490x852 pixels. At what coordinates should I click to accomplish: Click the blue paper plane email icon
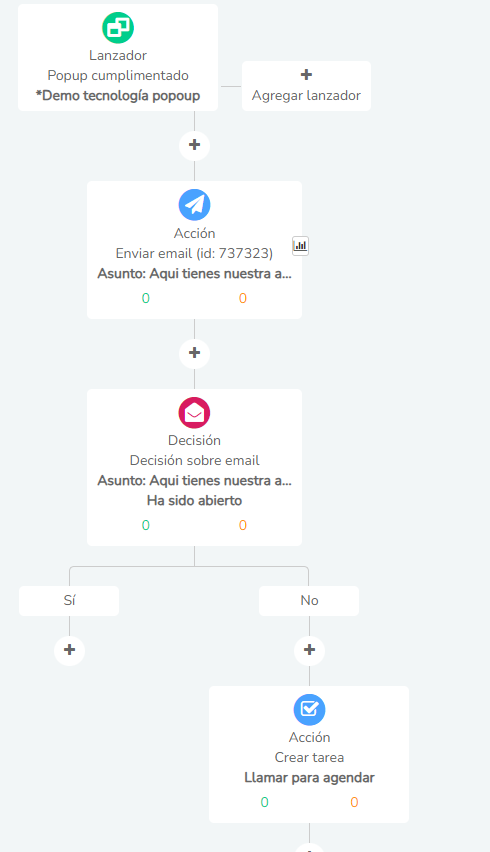click(x=194, y=205)
